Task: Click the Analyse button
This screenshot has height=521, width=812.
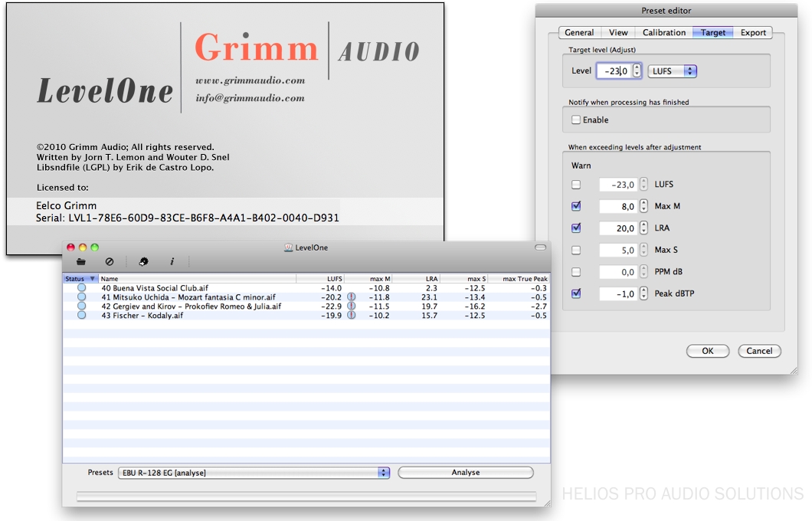Action: pyautogui.click(x=466, y=472)
